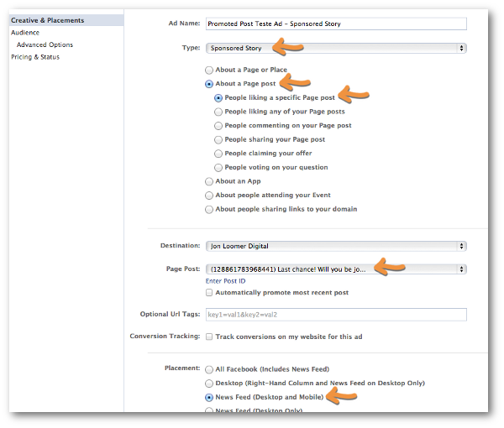The width and height of the screenshot is (504, 428).
Task: Click the Ad Name text field
Action: click(336, 23)
